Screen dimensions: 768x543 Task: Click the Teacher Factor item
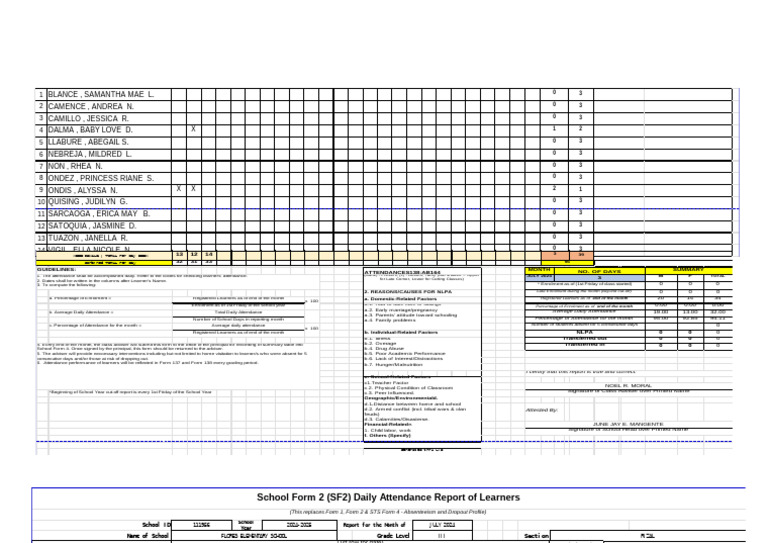tap(386, 383)
